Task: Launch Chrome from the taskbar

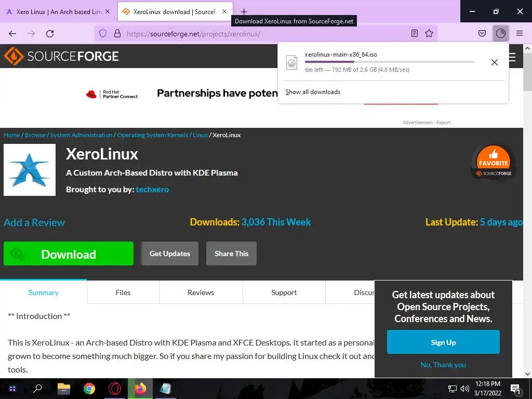Action: (89, 389)
